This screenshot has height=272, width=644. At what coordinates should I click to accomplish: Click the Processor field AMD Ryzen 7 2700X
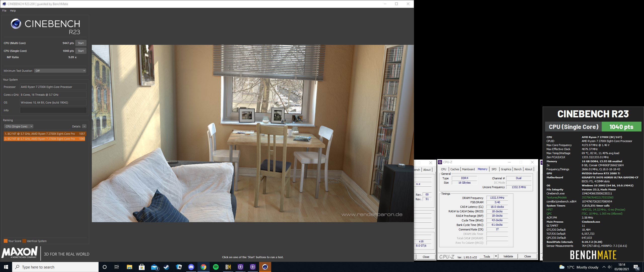click(x=53, y=87)
